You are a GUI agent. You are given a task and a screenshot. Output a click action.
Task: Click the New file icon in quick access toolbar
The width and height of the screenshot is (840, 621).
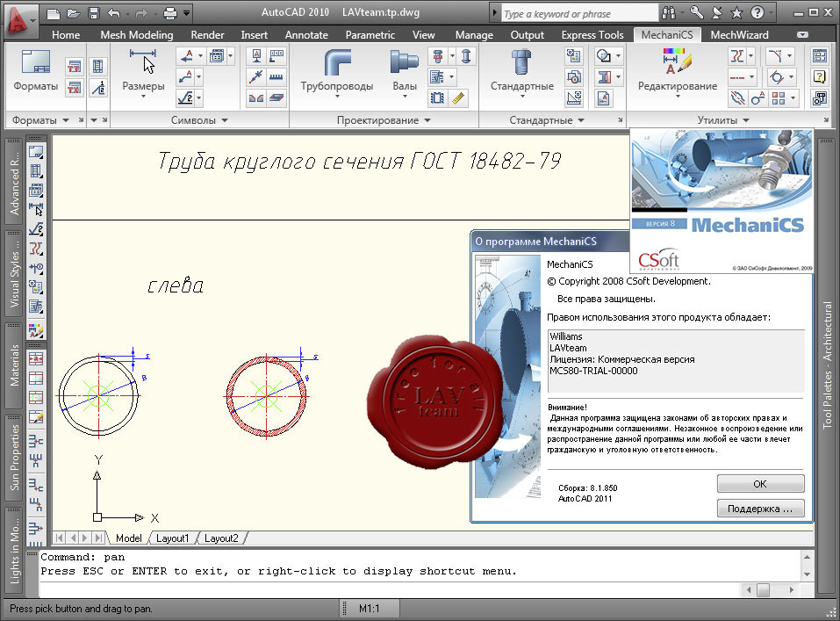tap(53, 13)
